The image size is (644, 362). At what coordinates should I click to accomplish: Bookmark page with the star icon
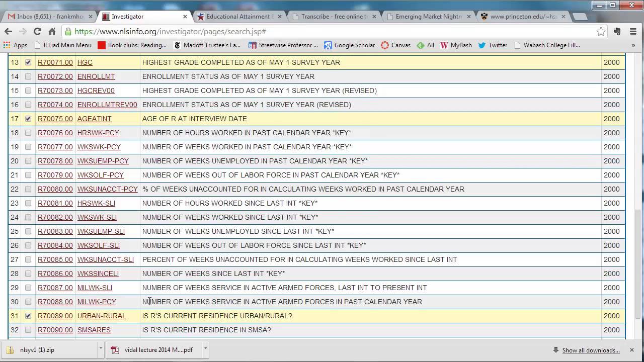click(601, 31)
